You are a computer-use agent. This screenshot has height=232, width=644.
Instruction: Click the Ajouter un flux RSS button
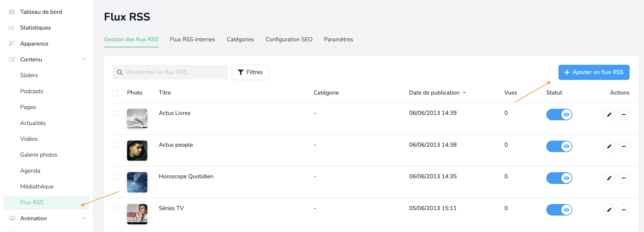[593, 72]
